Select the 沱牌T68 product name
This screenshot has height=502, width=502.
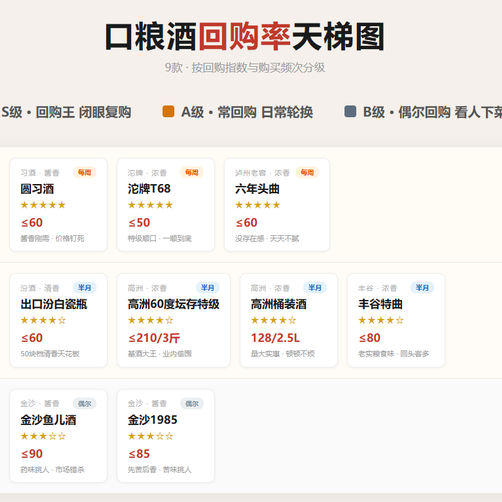(149, 189)
